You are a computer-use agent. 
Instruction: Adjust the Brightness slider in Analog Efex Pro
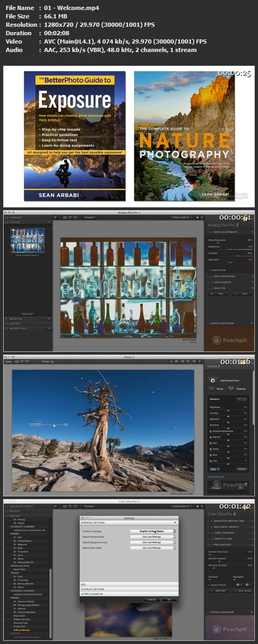pyautogui.click(x=229, y=250)
